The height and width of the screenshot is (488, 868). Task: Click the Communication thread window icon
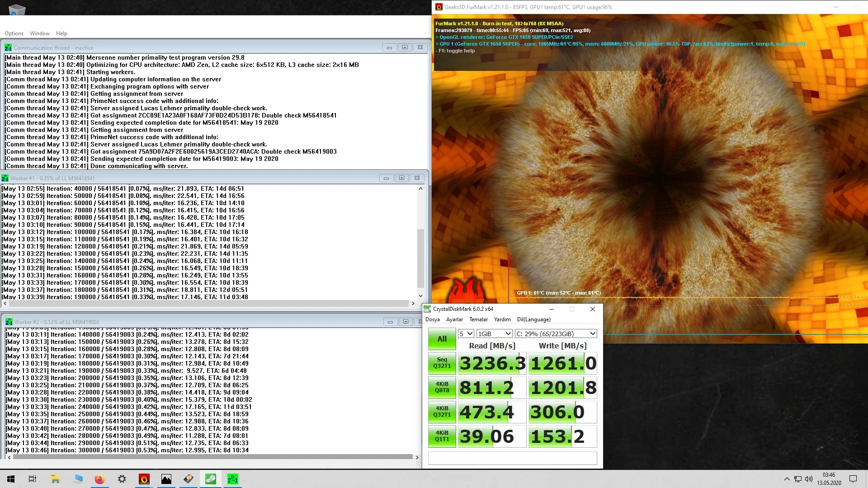[8, 47]
